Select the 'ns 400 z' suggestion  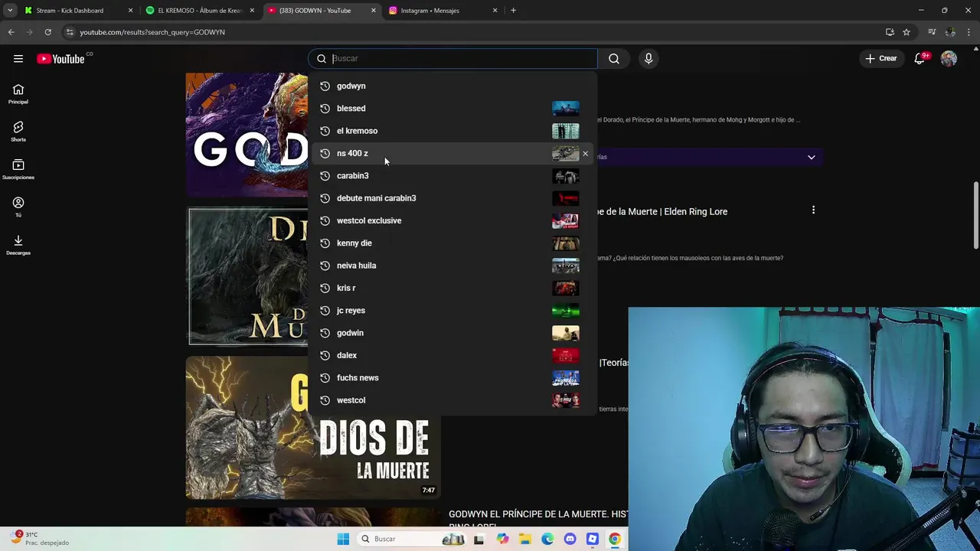click(452, 153)
